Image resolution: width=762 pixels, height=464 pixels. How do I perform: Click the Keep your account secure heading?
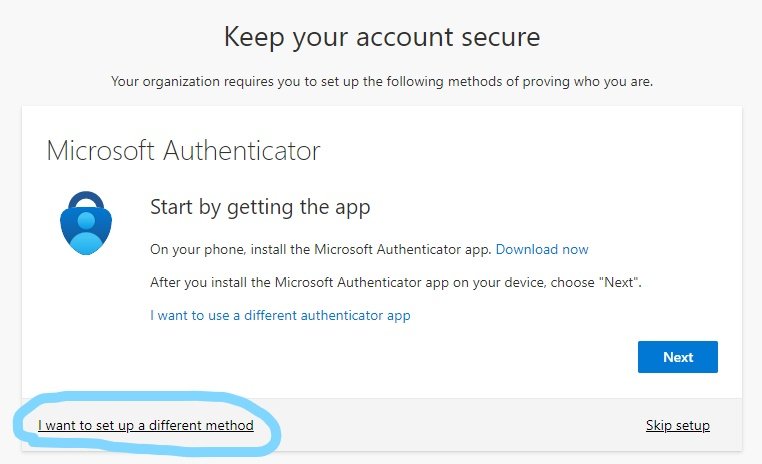point(381,38)
